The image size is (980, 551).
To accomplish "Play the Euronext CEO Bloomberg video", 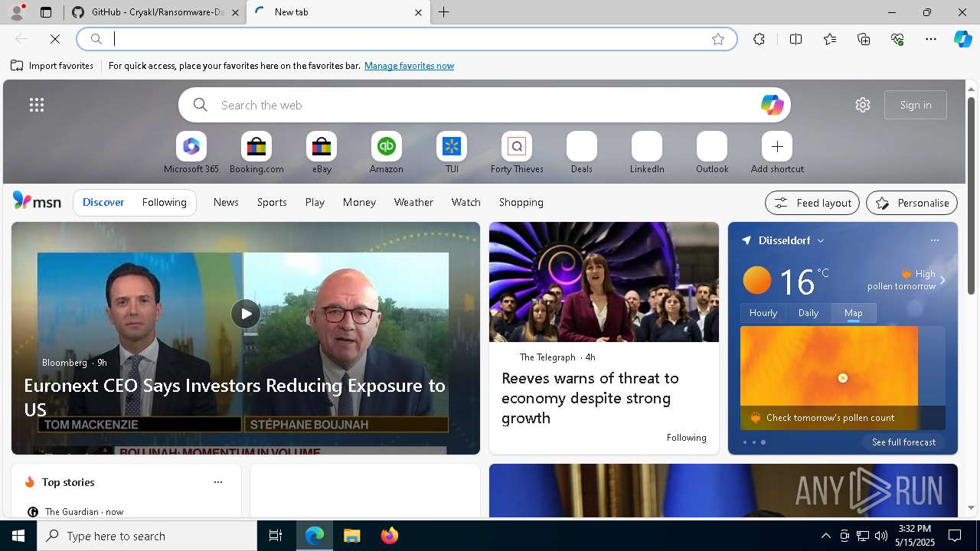I will point(246,314).
